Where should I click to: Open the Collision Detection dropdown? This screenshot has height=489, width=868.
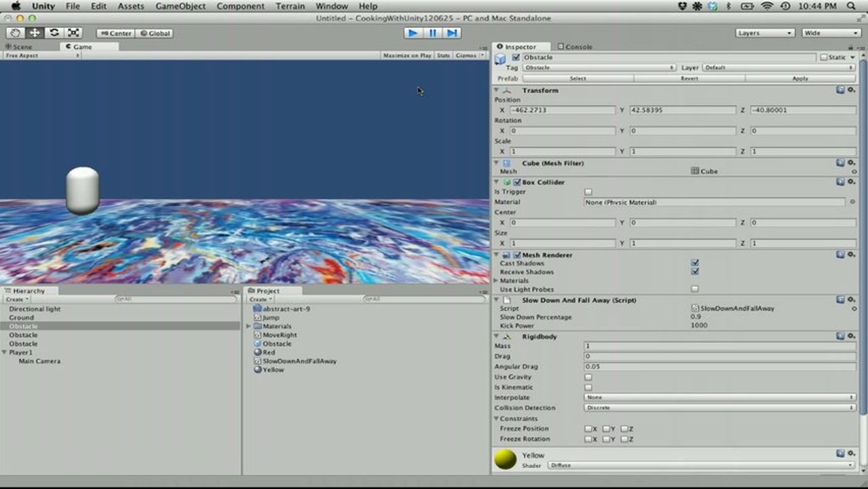click(720, 407)
